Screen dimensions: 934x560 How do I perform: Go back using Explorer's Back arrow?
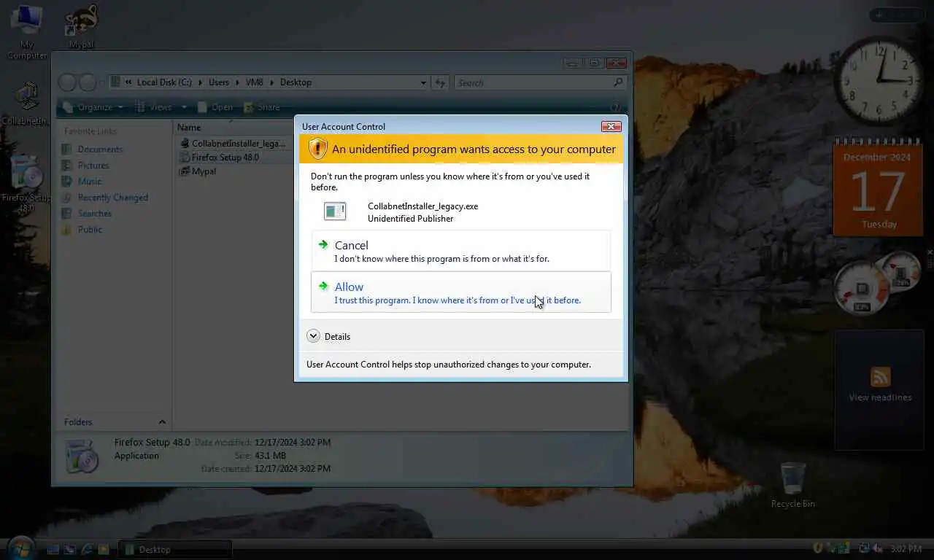tap(67, 82)
